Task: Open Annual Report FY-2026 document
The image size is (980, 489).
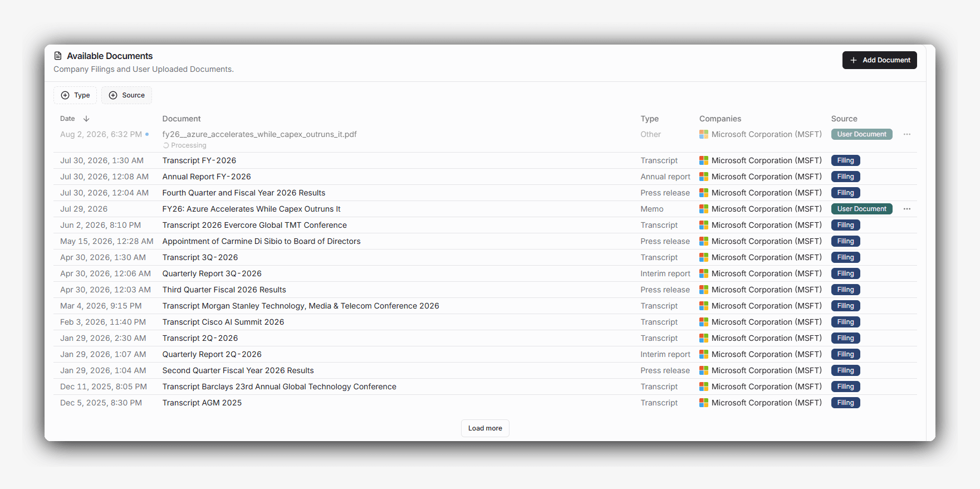Action: tap(207, 177)
